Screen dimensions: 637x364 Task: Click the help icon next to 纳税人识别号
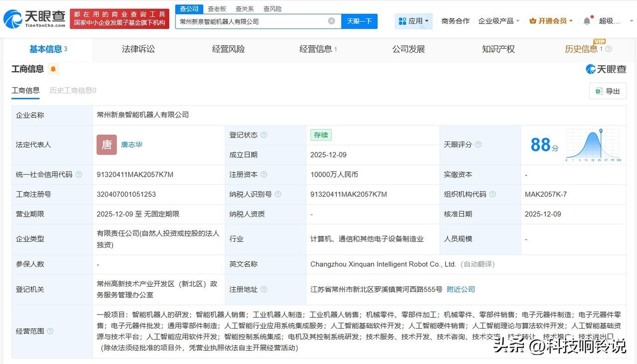click(278, 194)
